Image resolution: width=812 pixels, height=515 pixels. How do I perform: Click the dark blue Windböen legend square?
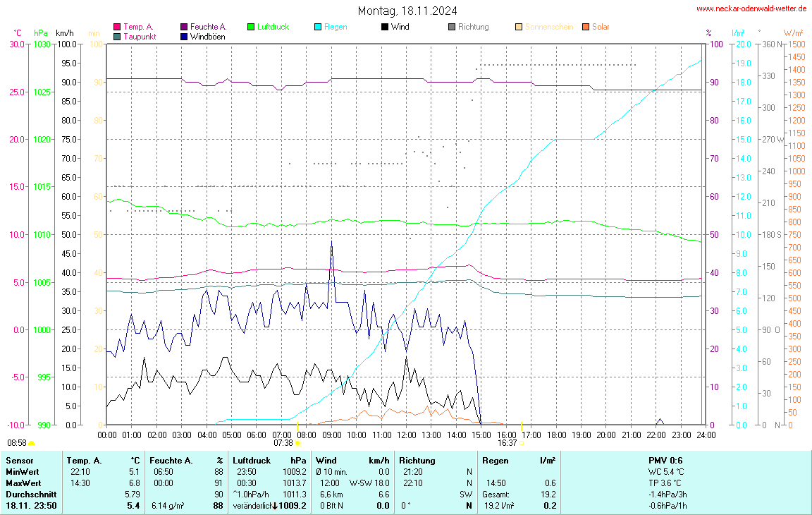184,37
